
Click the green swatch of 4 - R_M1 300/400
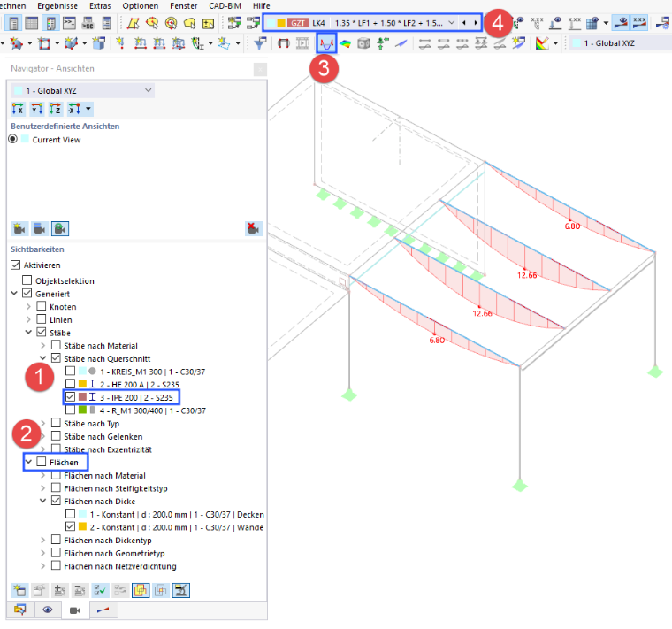(82, 410)
